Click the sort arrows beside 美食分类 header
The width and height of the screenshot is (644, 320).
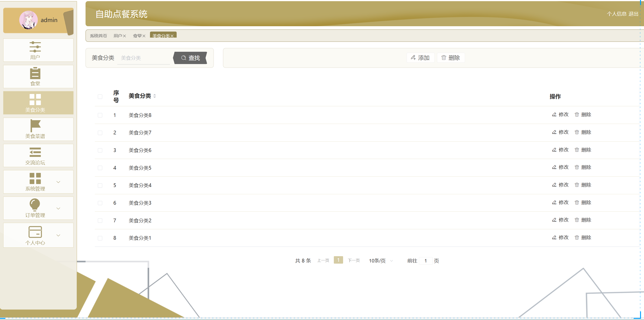click(x=154, y=96)
